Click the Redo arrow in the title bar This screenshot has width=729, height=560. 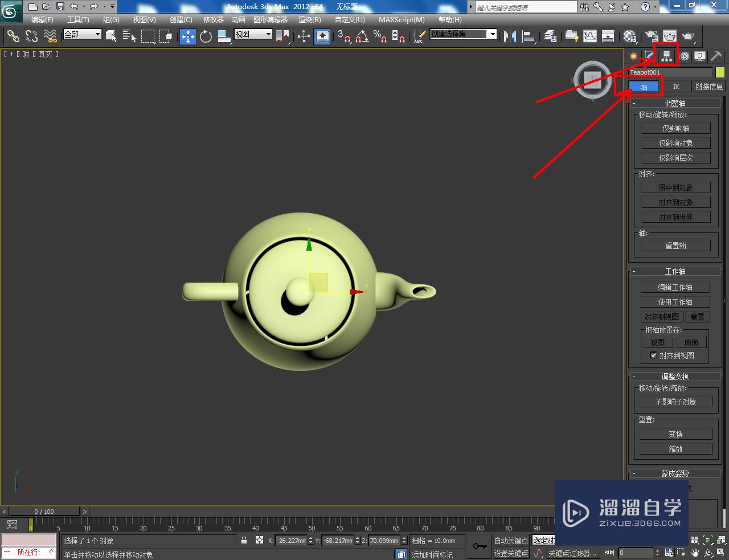(x=94, y=7)
